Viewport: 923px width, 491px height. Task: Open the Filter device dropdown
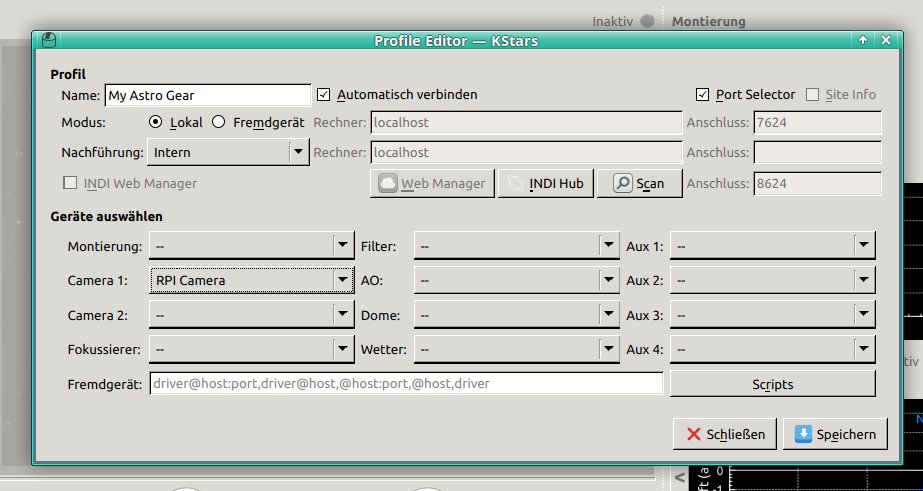(517, 246)
